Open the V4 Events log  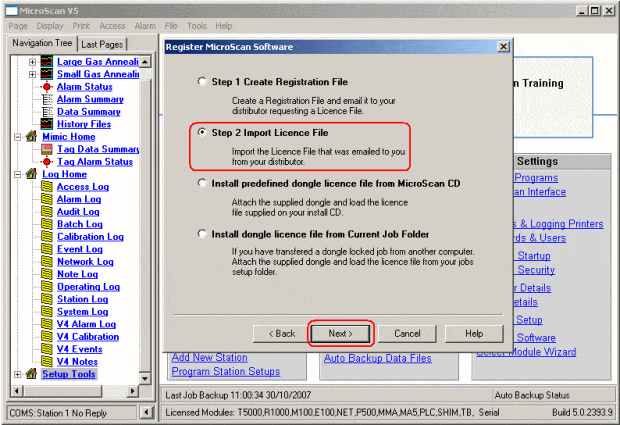pos(79,349)
